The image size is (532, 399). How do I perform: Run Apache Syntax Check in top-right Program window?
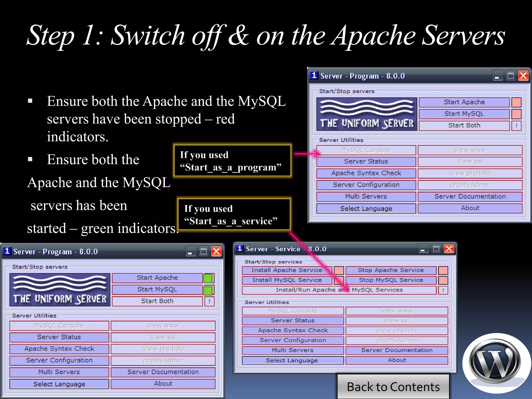(366, 173)
